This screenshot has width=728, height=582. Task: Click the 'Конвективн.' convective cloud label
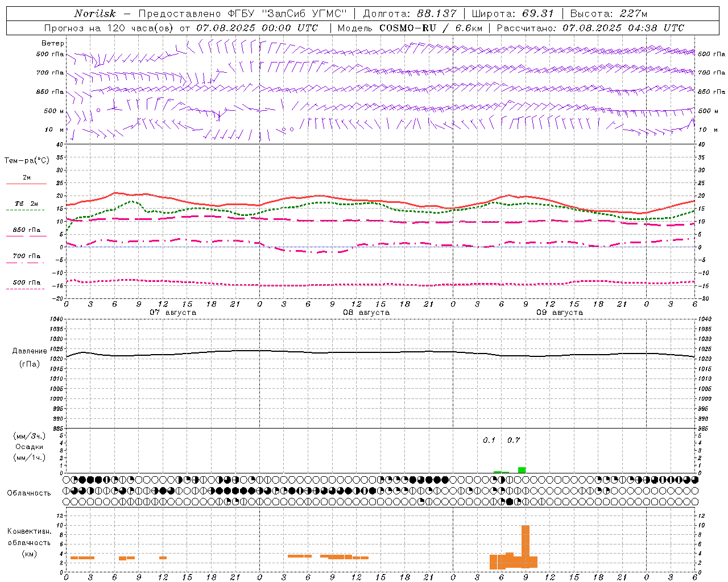(30, 531)
